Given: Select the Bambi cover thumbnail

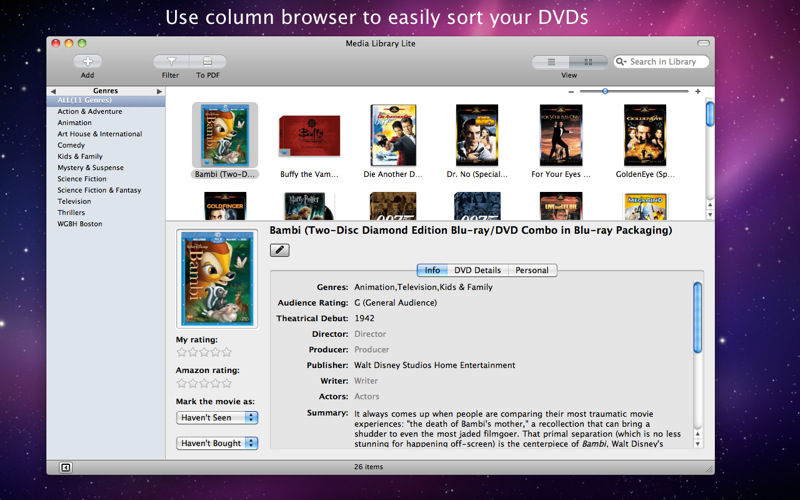Looking at the screenshot, I should coord(225,135).
